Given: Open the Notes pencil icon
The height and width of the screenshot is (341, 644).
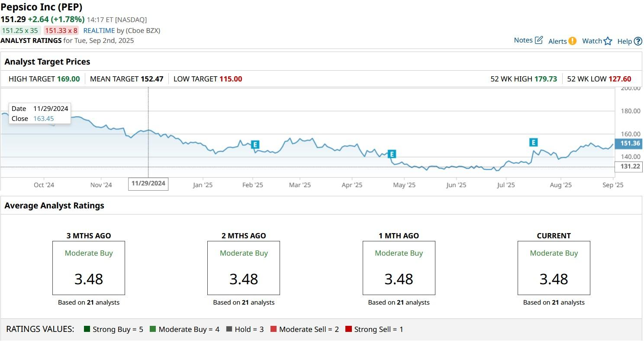Looking at the screenshot, I should (539, 40).
